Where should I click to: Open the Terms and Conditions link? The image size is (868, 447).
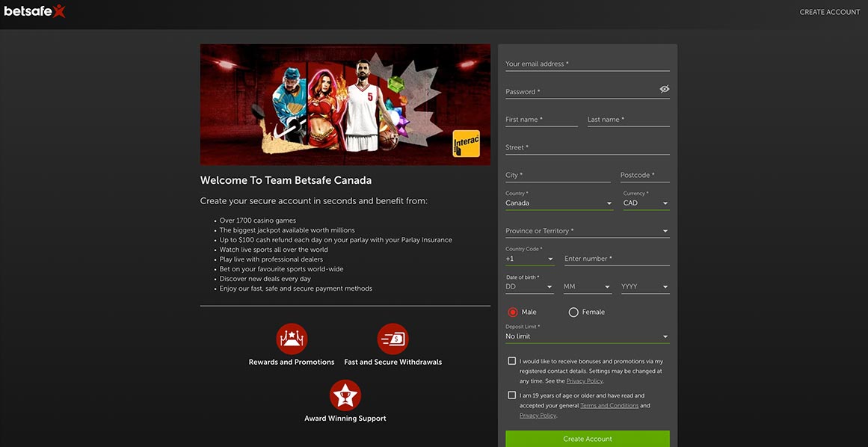tap(609, 405)
